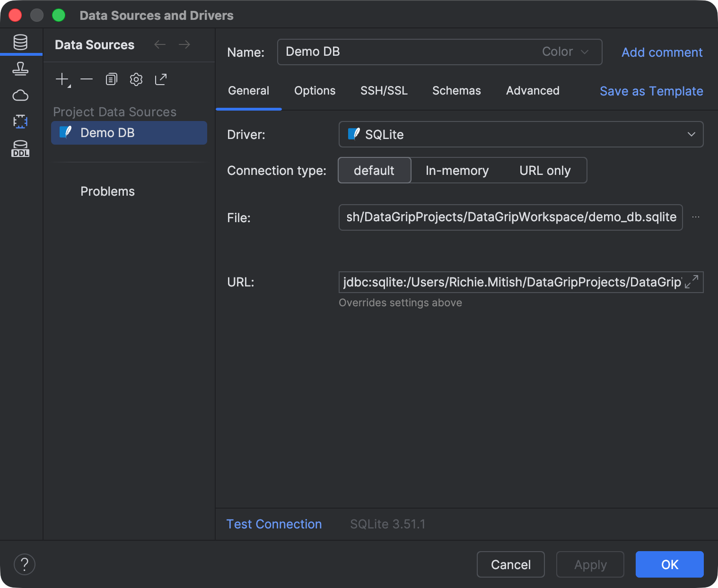Click the Test Connection link
Viewport: 718px width, 588px height.
(274, 524)
